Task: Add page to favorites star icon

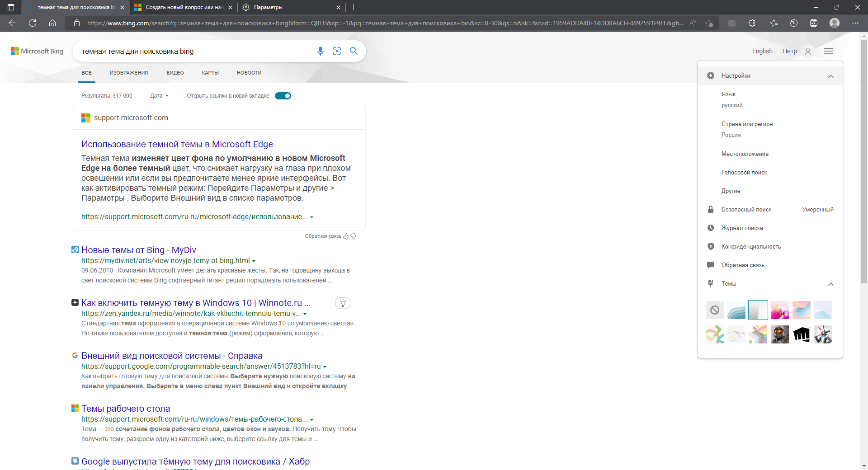Action: click(709, 23)
